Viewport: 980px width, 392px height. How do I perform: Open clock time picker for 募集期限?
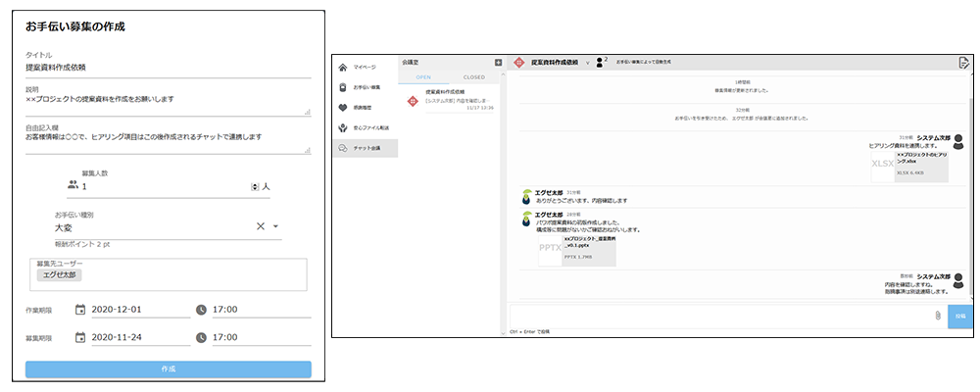click(202, 337)
